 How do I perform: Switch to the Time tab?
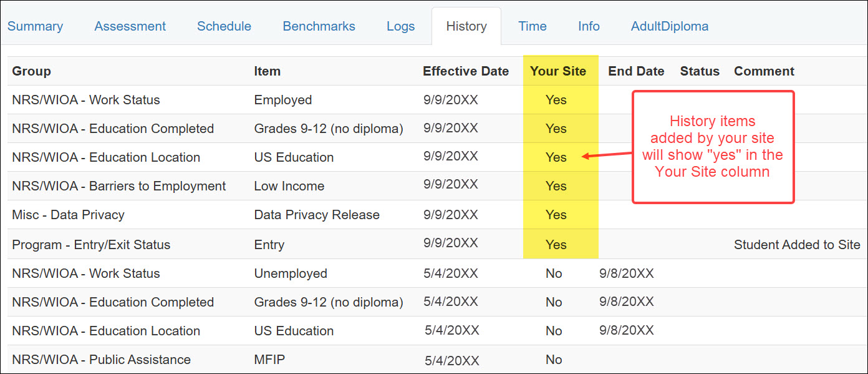532,26
